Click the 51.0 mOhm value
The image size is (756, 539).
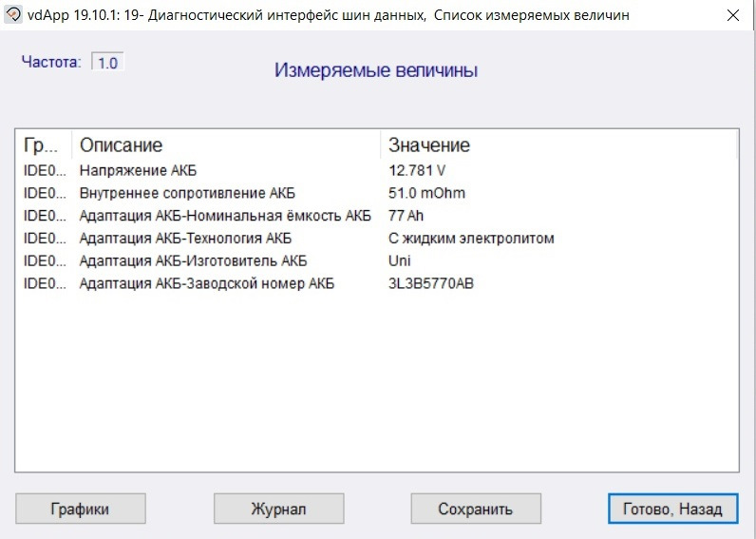[x=426, y=193]
